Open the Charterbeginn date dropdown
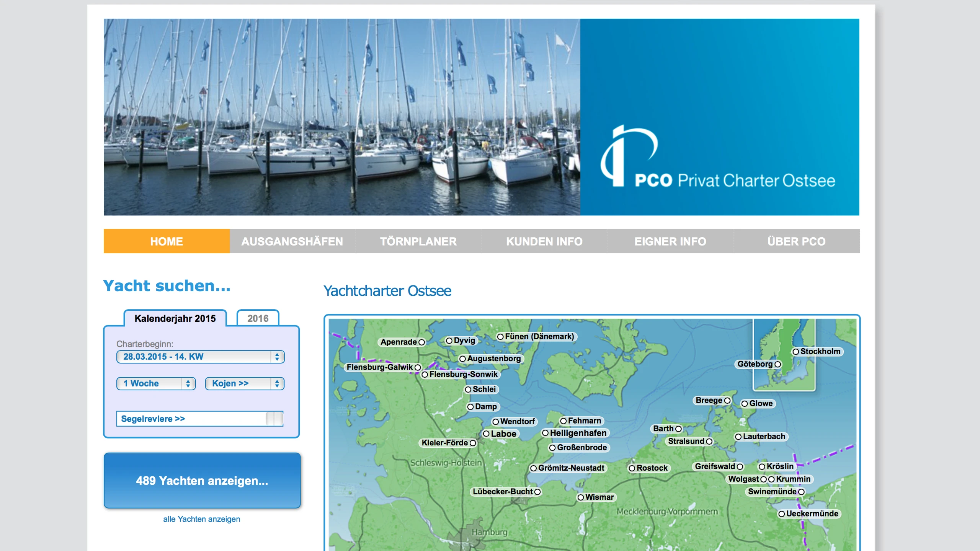Screen dimensions: 980x551 (200, 357)
